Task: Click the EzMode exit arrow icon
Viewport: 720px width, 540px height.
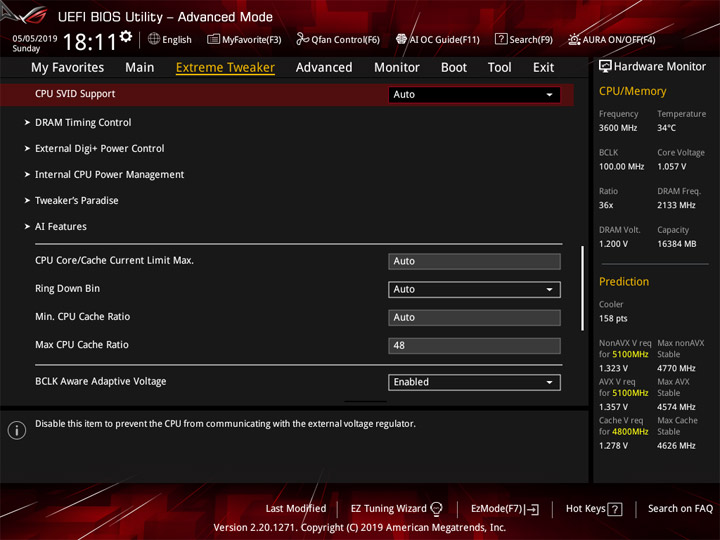Action: [532, 509]
